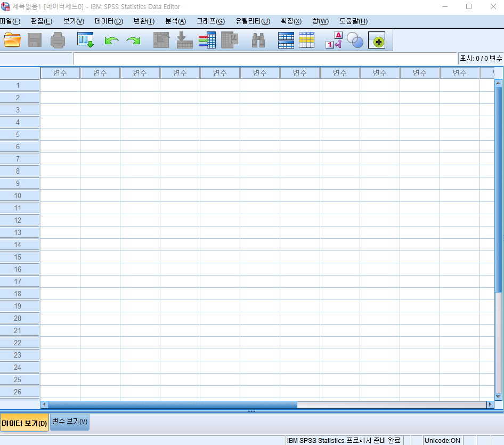Switch to 데이터 보기(D) tab
Screen dimensions: 504x445
point(25,423)
